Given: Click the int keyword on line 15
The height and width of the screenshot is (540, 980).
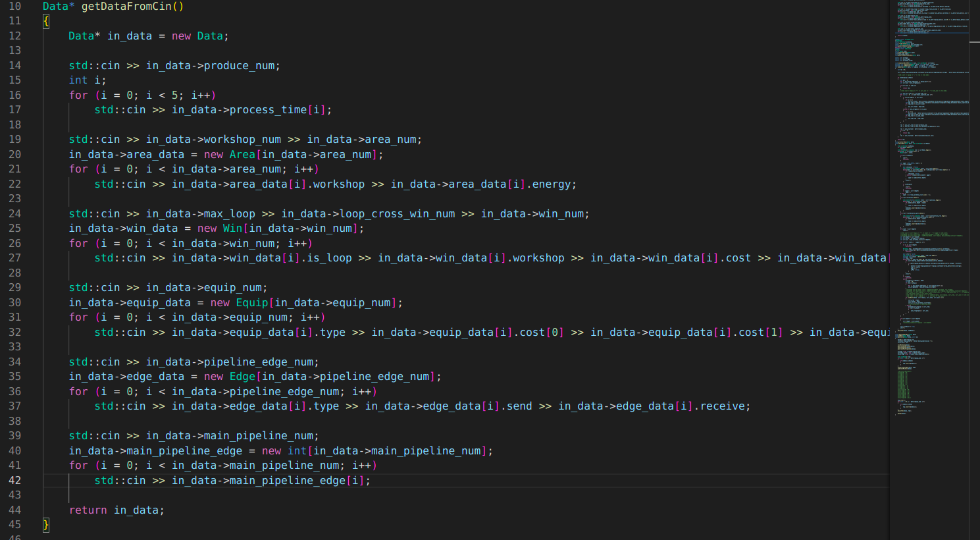Looking at the screenshot, I should click(x=78, y=80).
